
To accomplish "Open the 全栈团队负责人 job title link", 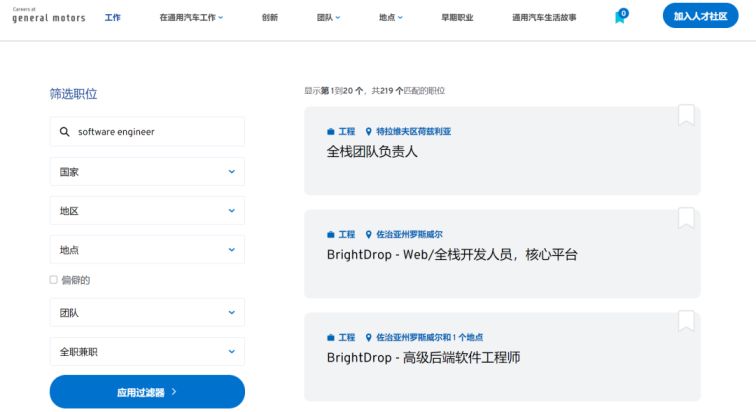I will (x=372, y=152).
